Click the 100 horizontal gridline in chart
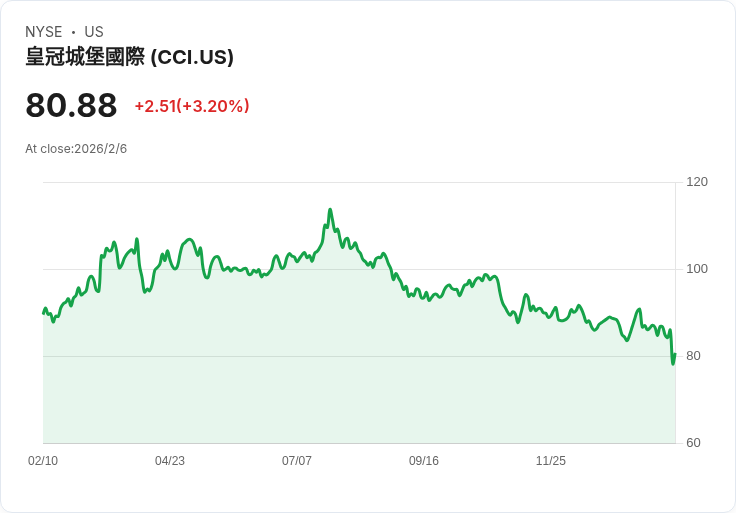The height and width of the screenshot is (513, 736). point(359,269)
